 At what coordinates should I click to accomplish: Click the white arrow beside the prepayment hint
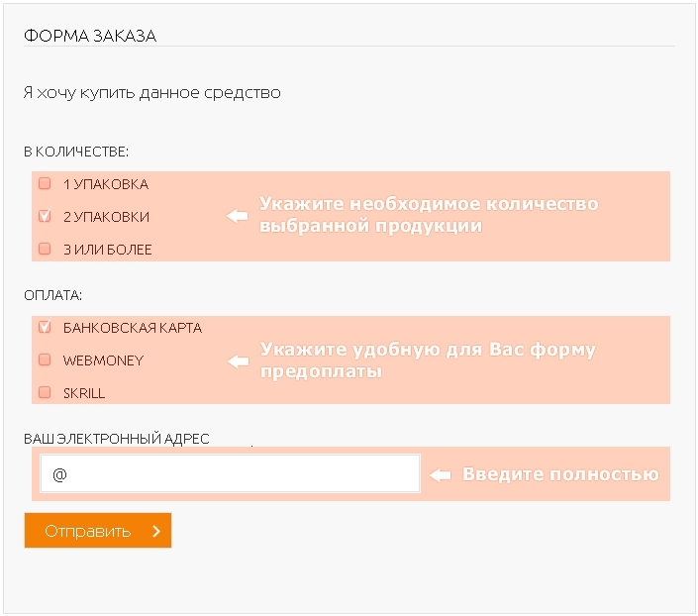pos(237,361)
